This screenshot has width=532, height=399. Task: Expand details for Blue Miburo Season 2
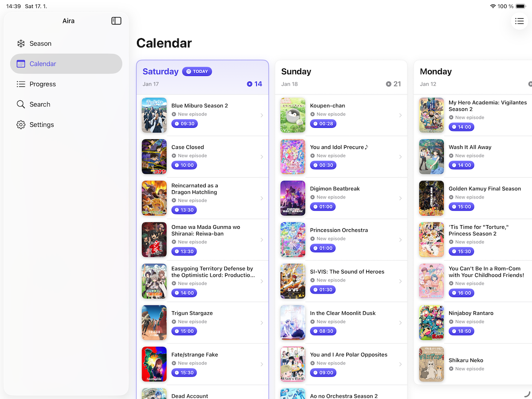pos(262,115)
